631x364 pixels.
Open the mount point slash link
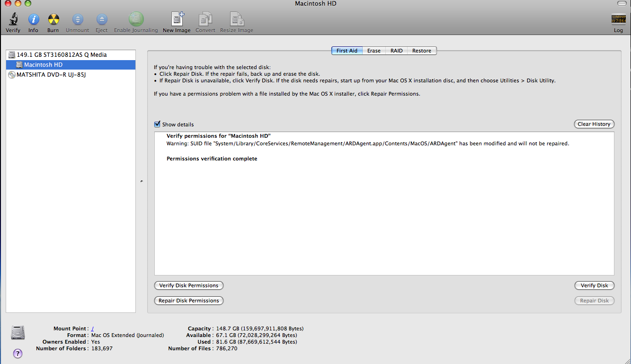(x=93, y=328)
